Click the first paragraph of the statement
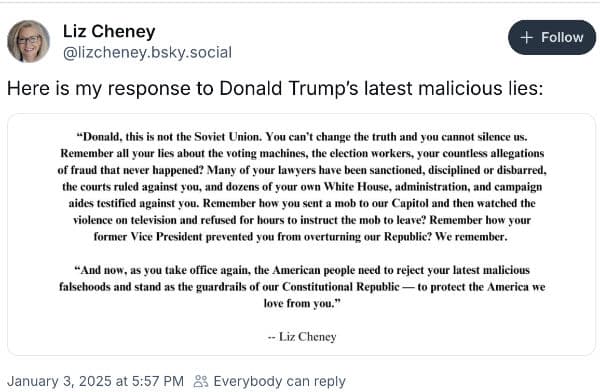 point(302,187)
